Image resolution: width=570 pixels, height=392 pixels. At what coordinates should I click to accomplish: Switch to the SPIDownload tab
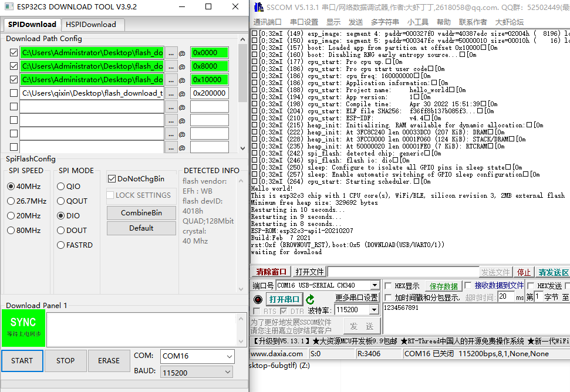(x=32, y=24)
